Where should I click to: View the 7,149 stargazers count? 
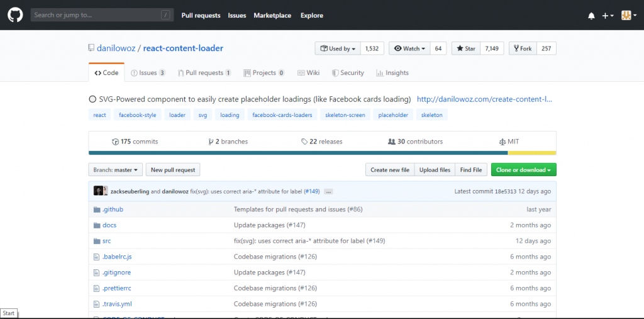492,48
